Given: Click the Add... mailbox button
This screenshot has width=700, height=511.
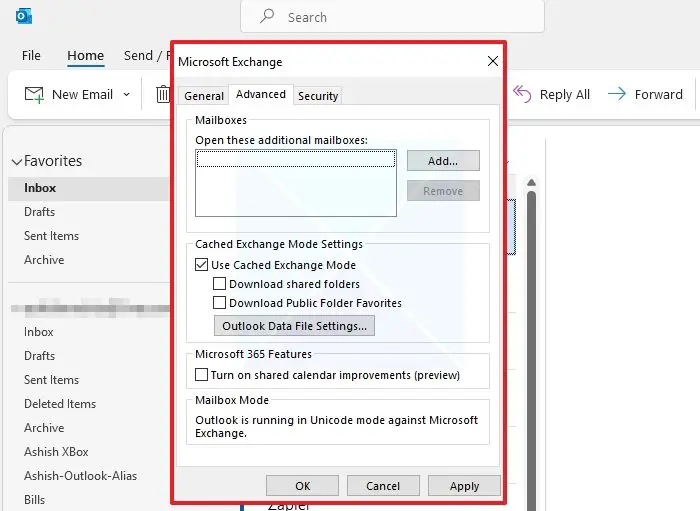Looking at the screenshot, I should (x=443, y=161).
